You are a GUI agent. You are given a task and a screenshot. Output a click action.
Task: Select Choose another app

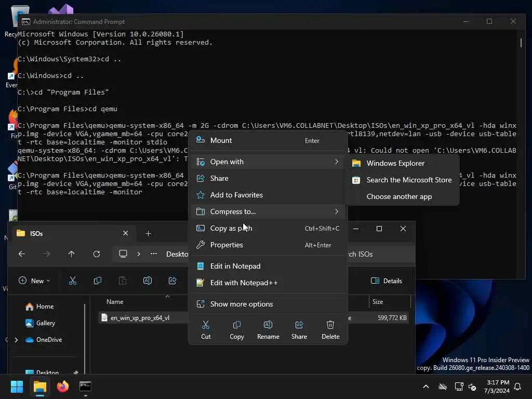tap(402, 197)
